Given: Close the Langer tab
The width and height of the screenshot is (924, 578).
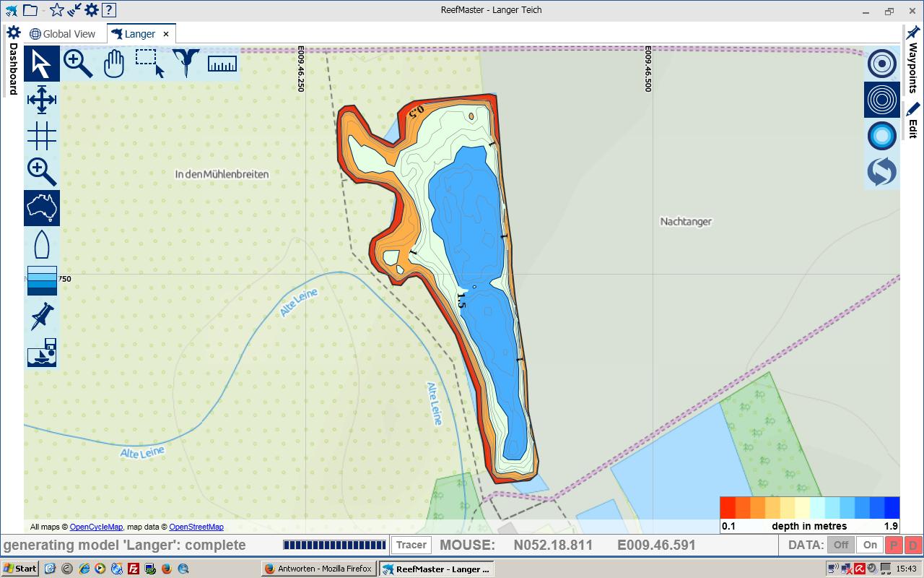Looking at the screenshot, I should (x=166, y=34).
